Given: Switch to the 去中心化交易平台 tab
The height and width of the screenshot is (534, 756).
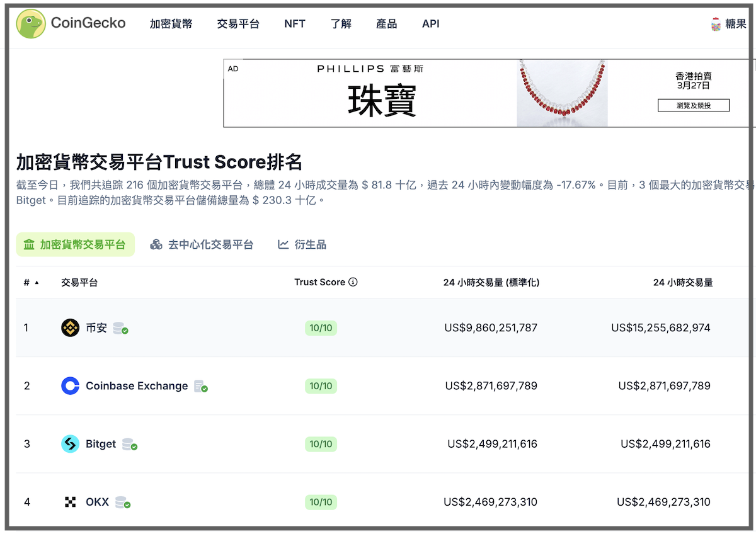Looking at the screenshot, I should click(202, 244).
